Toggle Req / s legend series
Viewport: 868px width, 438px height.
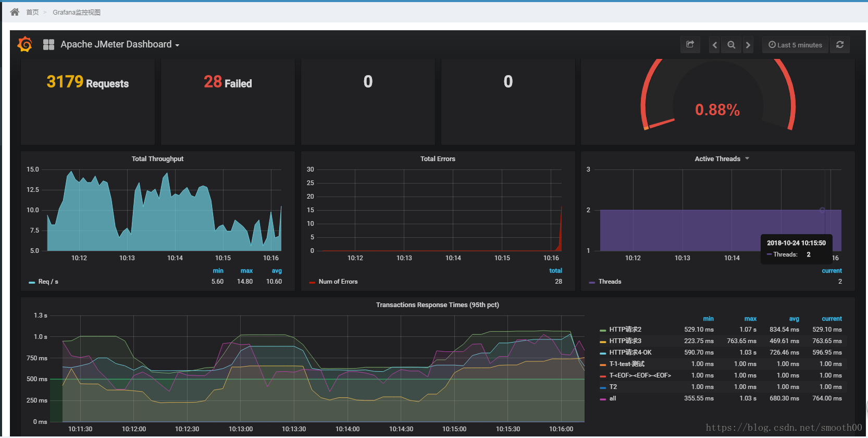pos(48,282)
